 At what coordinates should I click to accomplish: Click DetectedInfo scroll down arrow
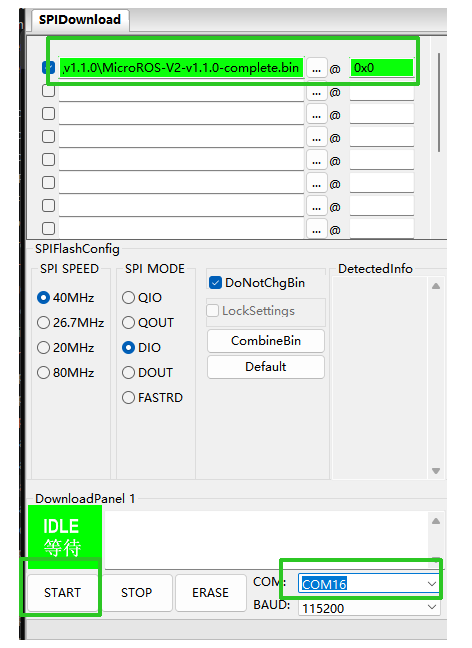point(436,471)
